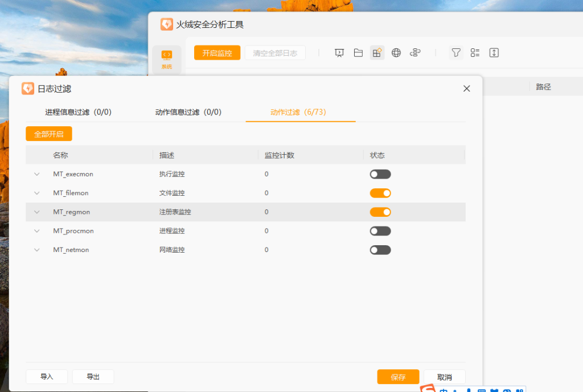Select the MT_netmon name text

71,250
